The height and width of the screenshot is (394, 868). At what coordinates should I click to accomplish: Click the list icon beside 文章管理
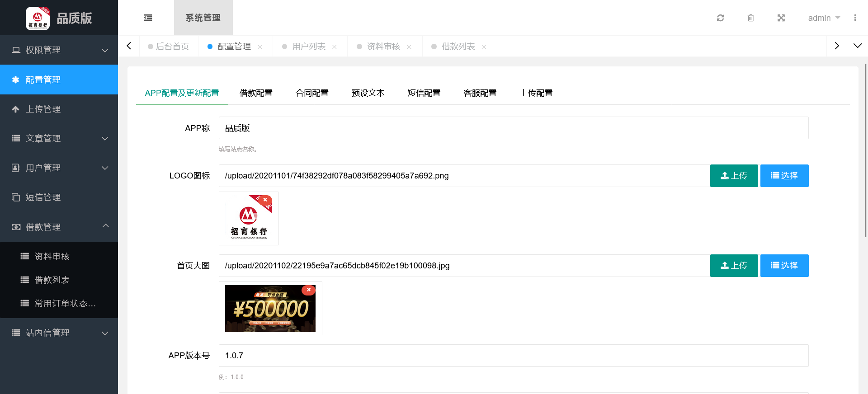pos(16,138)
